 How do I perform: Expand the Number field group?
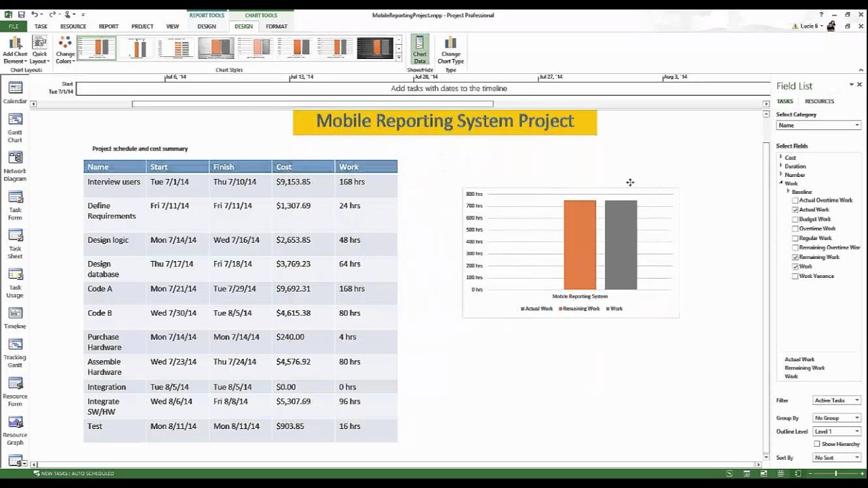(x=781, y=174)
